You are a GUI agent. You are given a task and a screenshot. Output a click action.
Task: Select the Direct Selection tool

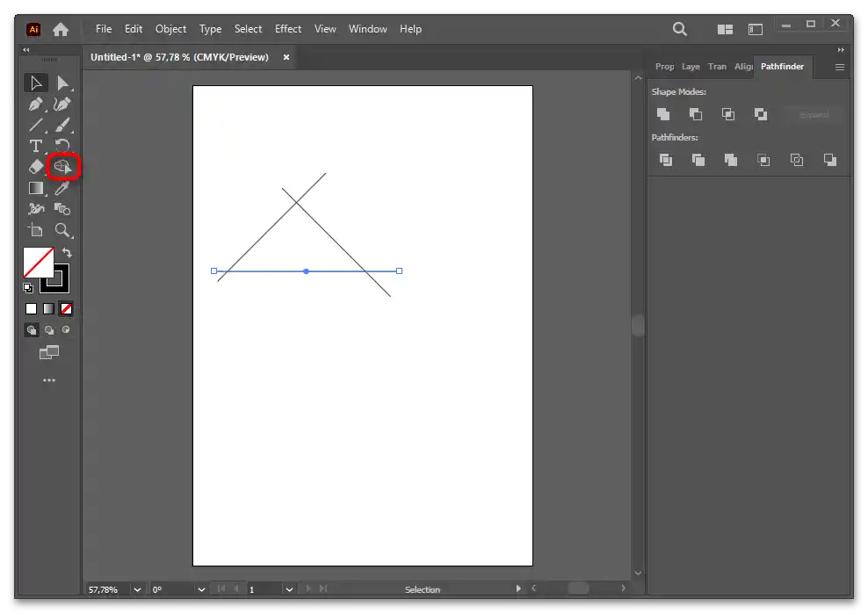coord(62,83)
